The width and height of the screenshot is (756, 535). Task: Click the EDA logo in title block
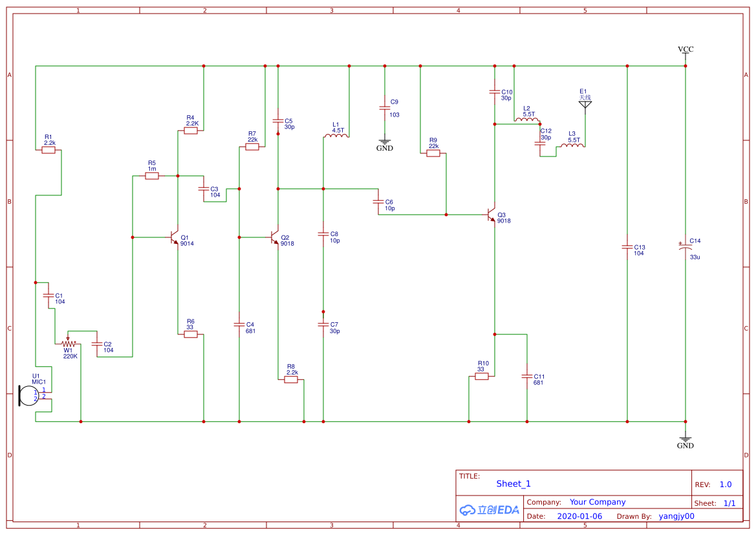click(489, 509)
